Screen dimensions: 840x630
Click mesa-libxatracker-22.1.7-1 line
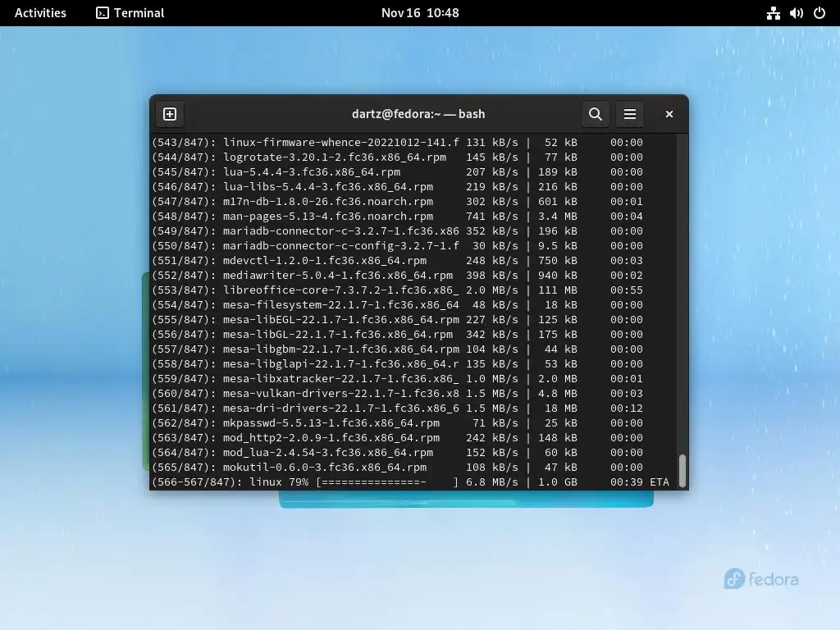click(397, 379)
